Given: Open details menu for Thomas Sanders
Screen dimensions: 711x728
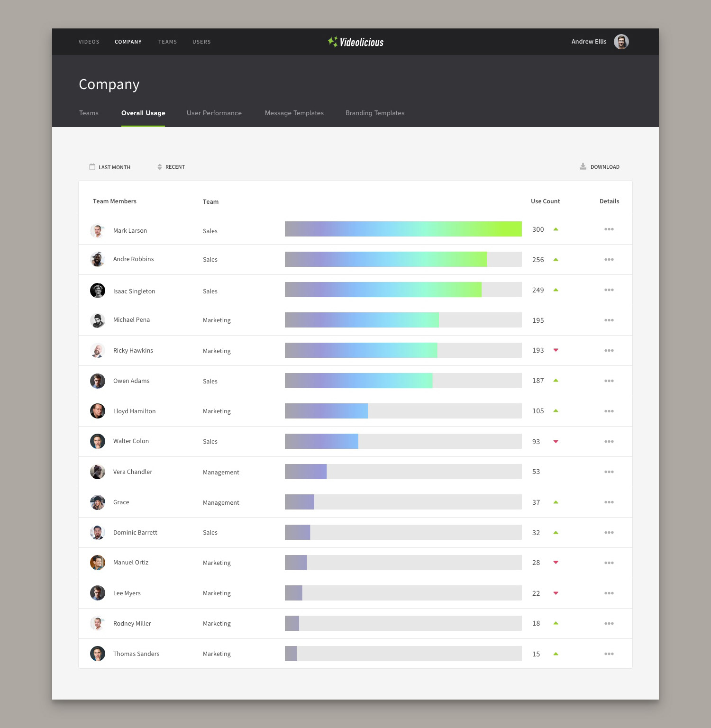Looking at the screenshot, I should pyautogui.click(x=609, y=654).
